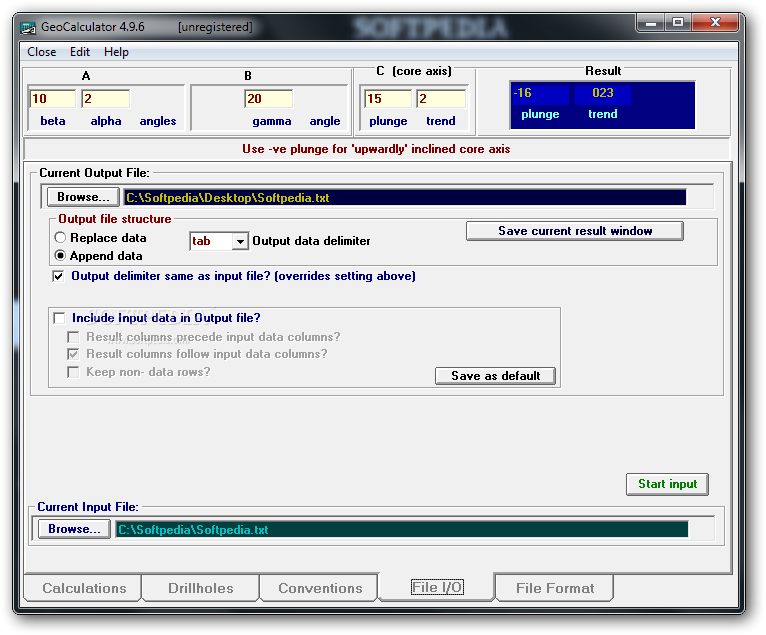Click the gamma angle input field
This screenshot has height=635, width=766.
[x=268, y=99]
